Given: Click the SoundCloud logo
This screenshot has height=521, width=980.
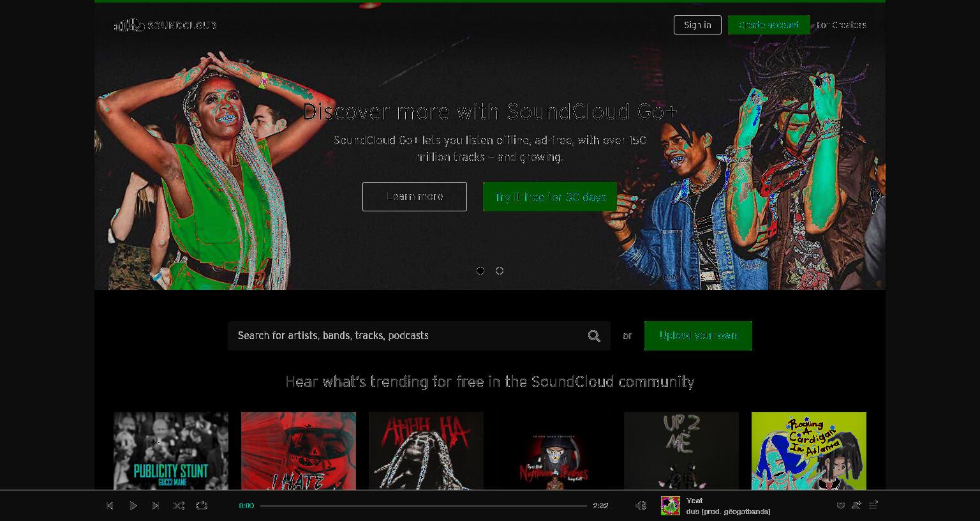Looking at the screenshot, I should (165, 25).
